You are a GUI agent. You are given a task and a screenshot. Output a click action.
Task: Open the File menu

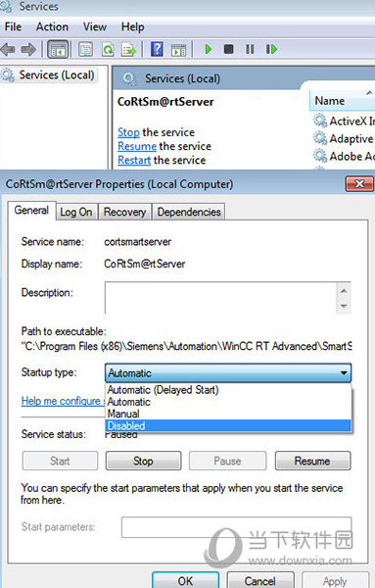[13, 27]
